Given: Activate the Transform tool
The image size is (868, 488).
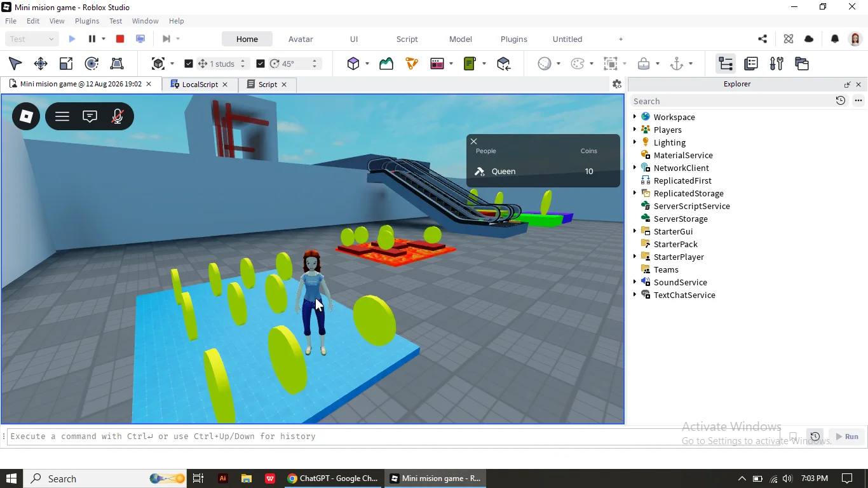Looking at the screenshot, I should 117,64.
